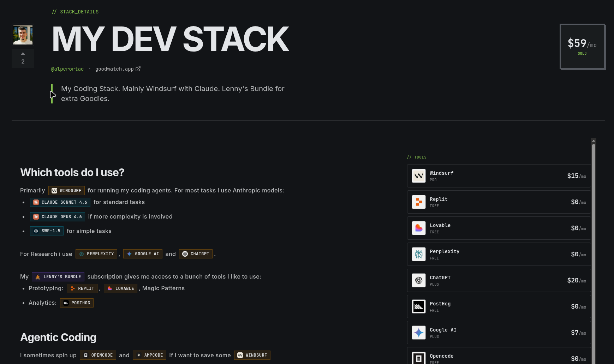Click the Perplexity icon in the Tools list

tap(418, 254)
